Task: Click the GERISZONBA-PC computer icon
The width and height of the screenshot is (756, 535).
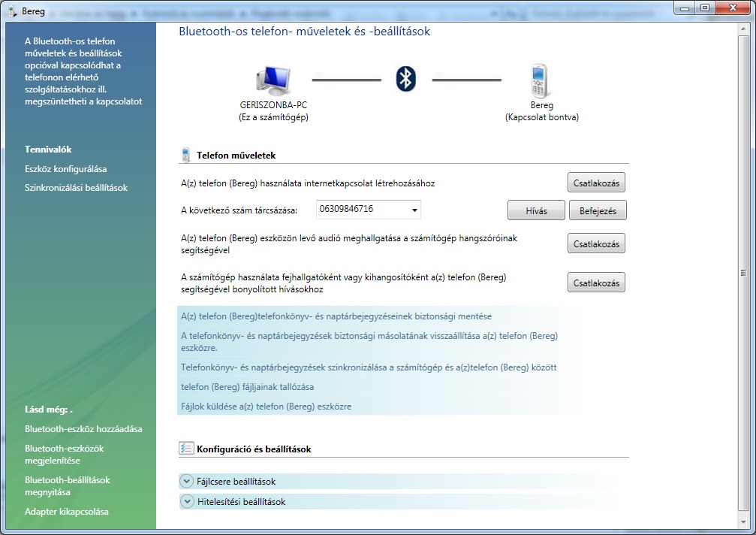Action: 273,80
